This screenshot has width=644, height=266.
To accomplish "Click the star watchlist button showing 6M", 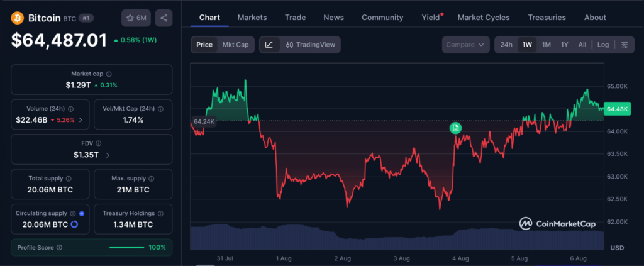I will [x=136, y=18].
